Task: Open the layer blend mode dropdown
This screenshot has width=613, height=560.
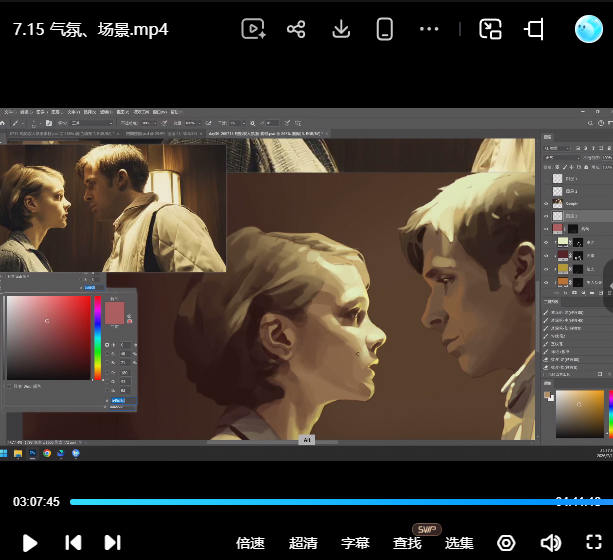Action: (562, 158)
